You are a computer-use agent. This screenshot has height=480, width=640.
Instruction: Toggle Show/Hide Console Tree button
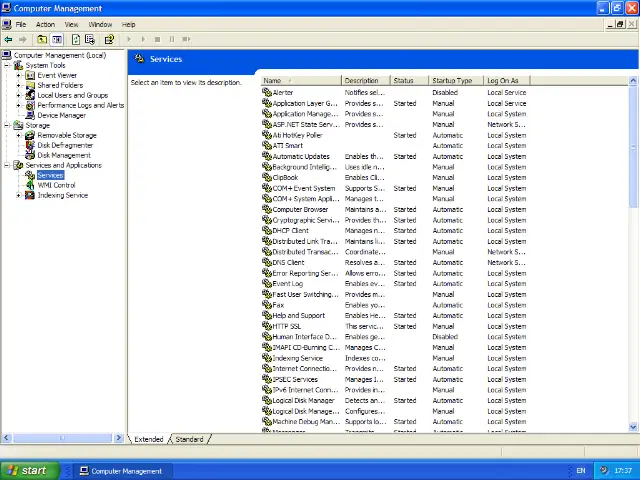[57, 39]
